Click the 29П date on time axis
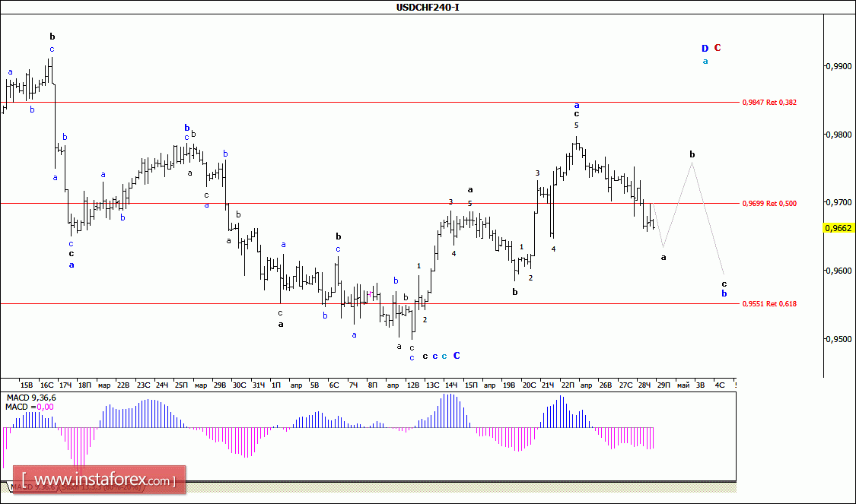 (x=663, y=385)
